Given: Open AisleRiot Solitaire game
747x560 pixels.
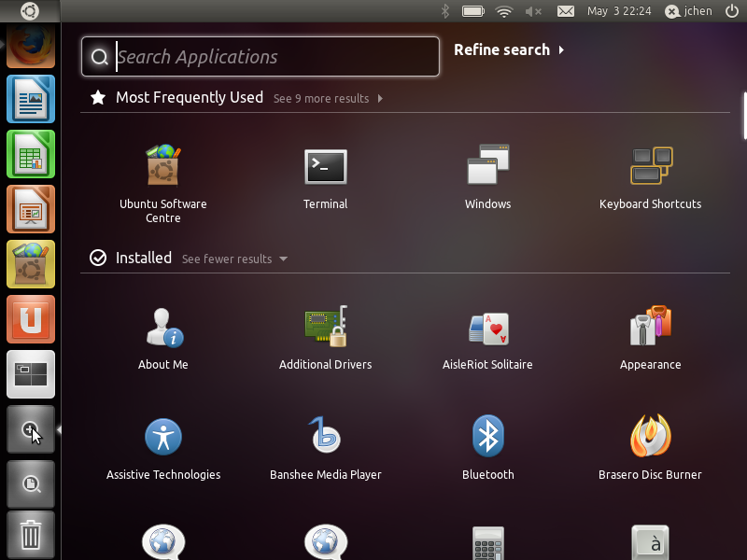Looking at the screenshot, I should tap(487, 328).
